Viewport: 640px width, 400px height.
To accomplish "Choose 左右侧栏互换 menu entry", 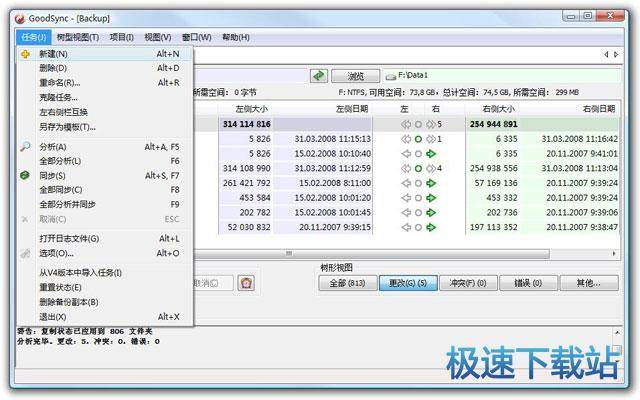I will click(x=104, y=112).
